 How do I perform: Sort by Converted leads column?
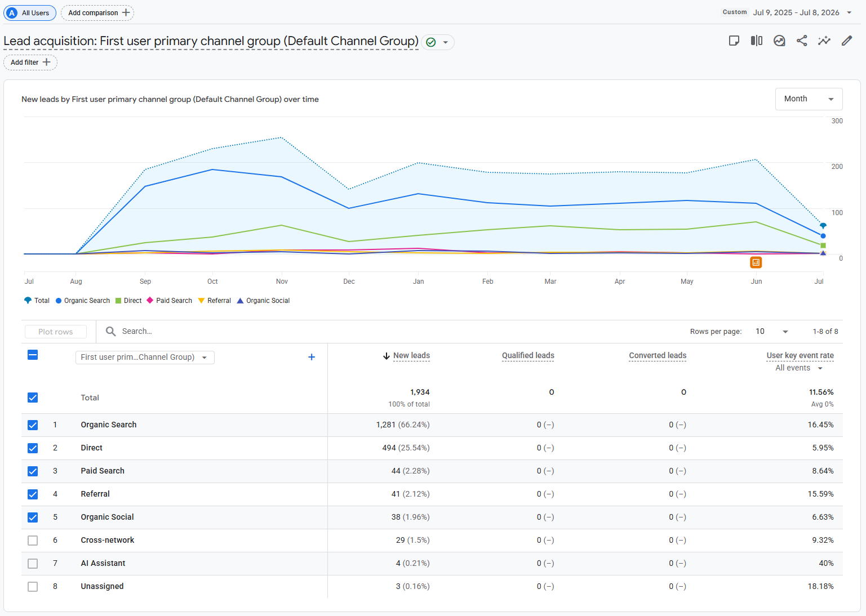[658, 355]
